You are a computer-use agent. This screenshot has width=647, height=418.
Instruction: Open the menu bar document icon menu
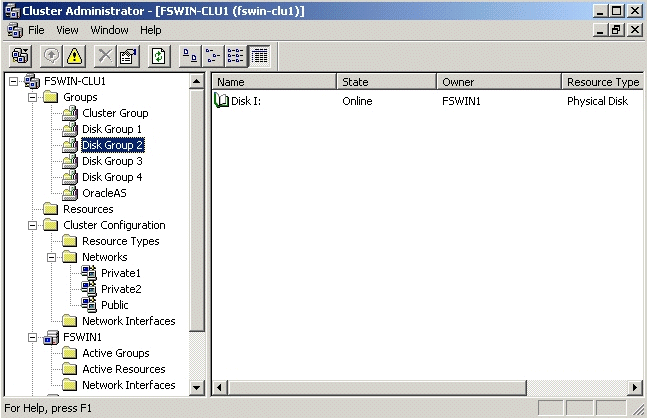(x=15, y=31)
